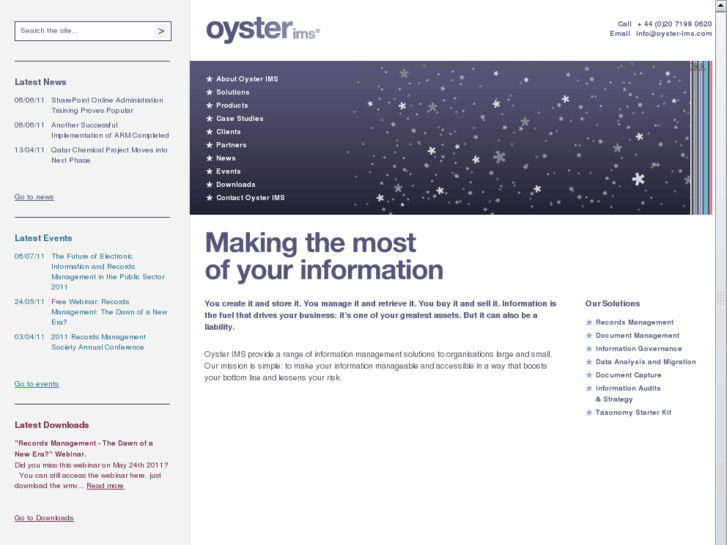Click the scrollbar up arrow
This screenshot has height=545, width=727.
(x=721, y=5)
